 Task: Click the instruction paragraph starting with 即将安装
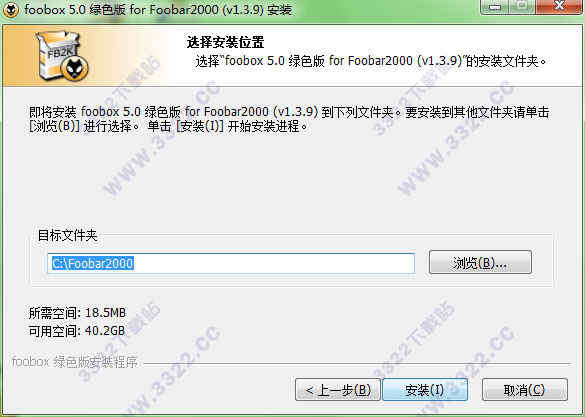click(289, 119)
